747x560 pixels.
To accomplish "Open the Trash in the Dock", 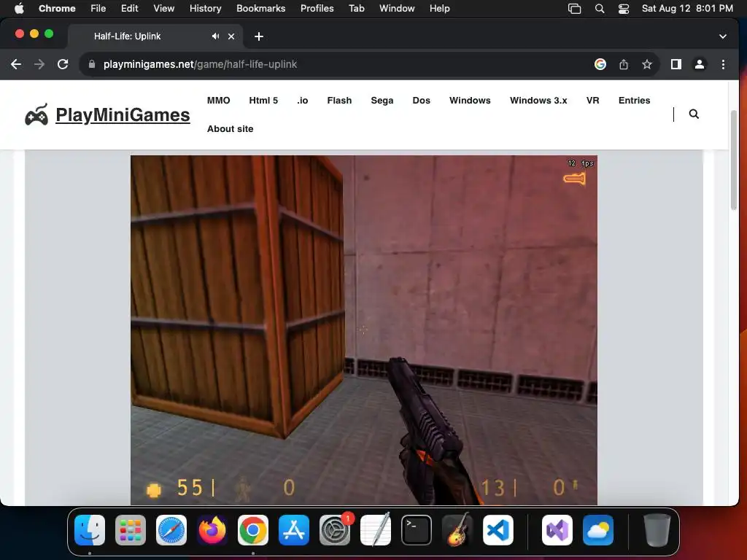I will [x=657, y=530].
